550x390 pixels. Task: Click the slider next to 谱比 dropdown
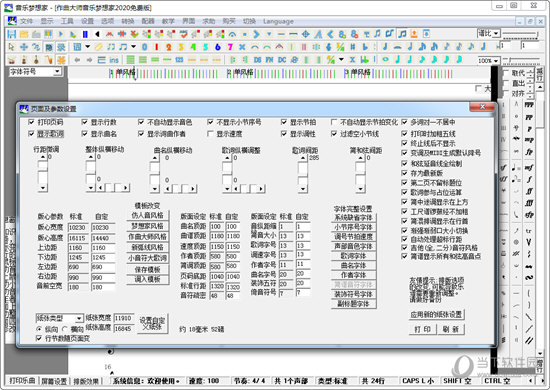(x=521, y=34)
